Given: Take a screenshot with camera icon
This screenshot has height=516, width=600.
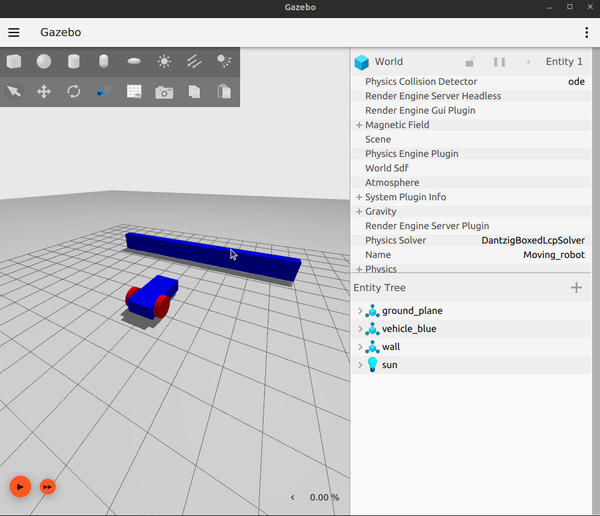Looking at the screenshot, I should [x=164, y=92].
